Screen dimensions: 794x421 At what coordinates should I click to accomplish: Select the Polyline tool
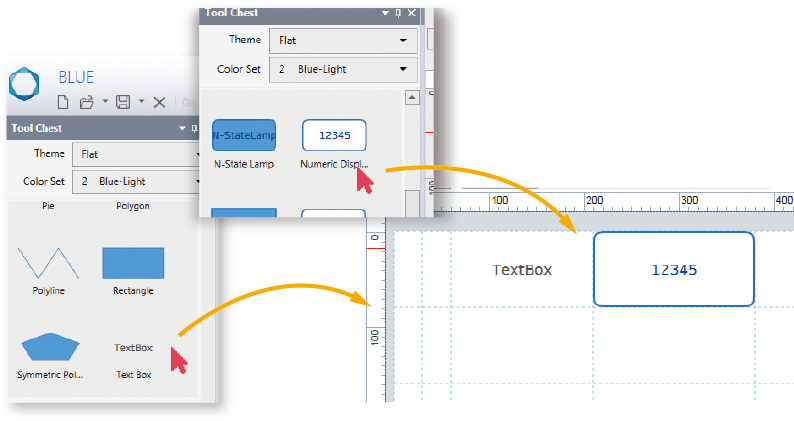tap(49, 266)
